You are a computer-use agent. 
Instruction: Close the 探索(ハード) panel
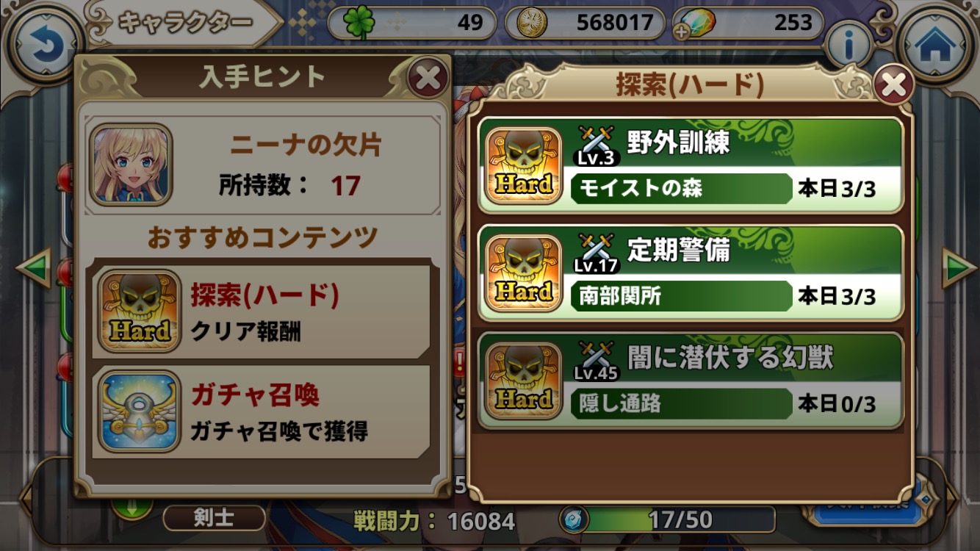pyautogui.click(x=893, y=85)
